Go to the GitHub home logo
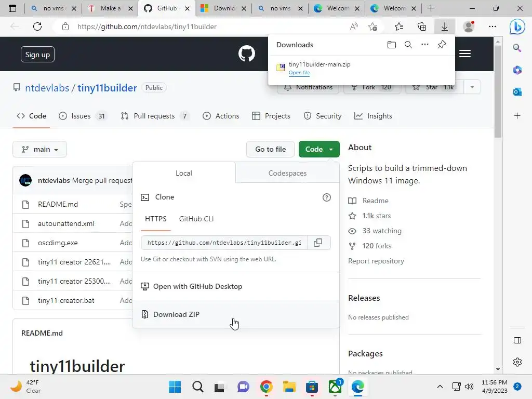Screen dimensions: 532x399 click(x=247, y=54)
